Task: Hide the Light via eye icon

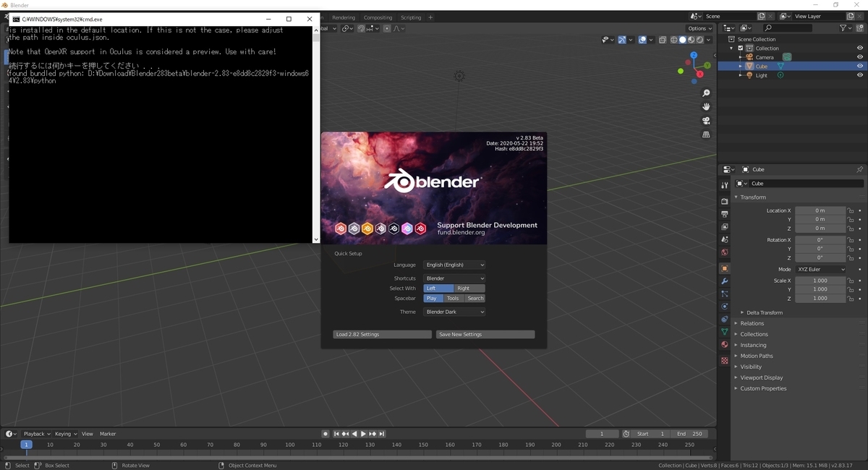Action: (x=860, y=75)
